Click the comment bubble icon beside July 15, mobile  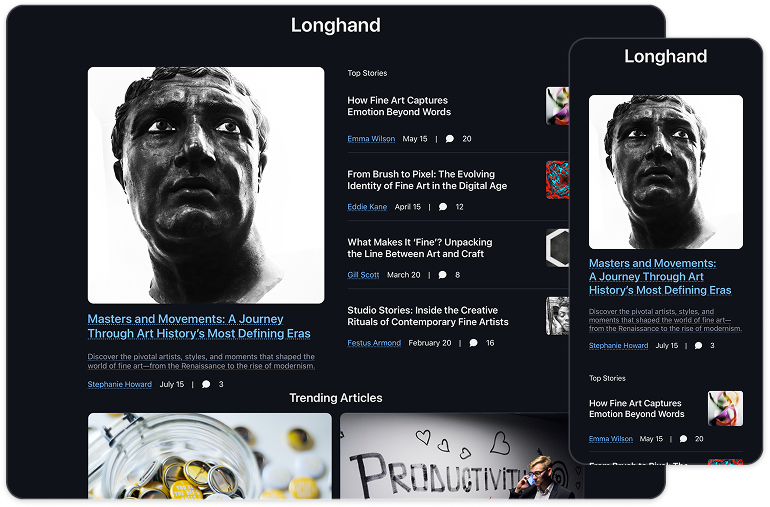tap(698, 345)
